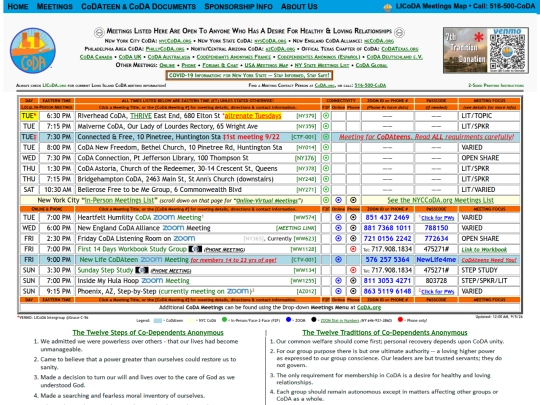Open COVID-19 information for New York State
The width and height of the screenshot is (540, 405).
point(249,75)
